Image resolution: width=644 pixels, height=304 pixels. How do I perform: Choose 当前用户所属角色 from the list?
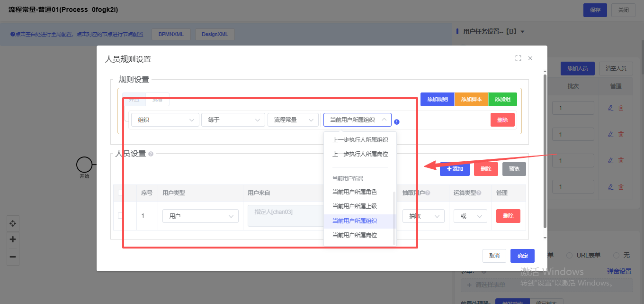[355, 192]
